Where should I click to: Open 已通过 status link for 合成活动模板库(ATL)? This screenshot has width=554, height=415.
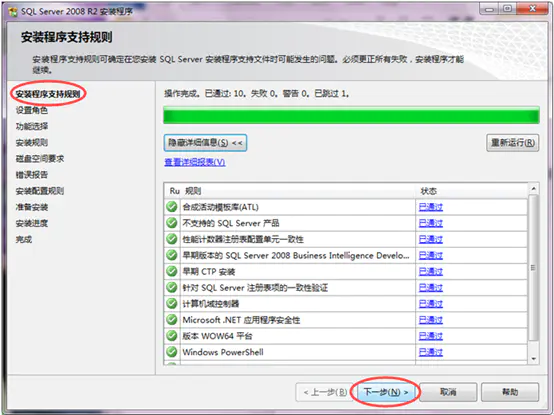coord(431,207)
